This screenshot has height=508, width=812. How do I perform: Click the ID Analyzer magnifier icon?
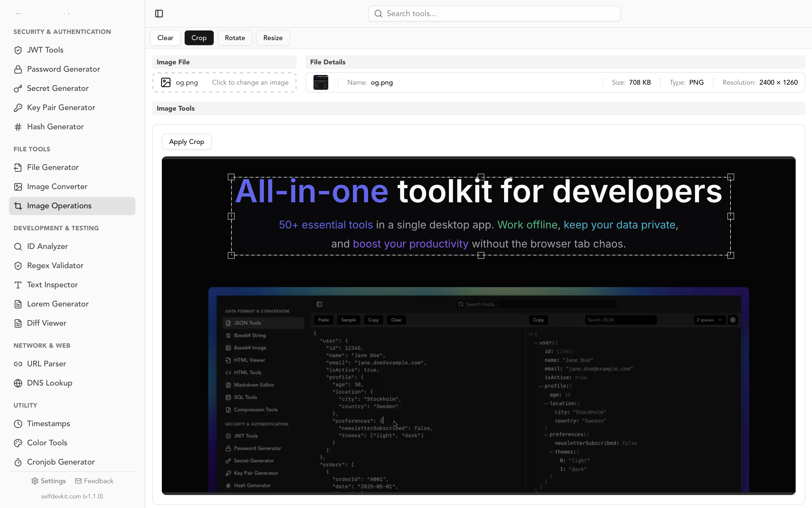coord(18,246)
